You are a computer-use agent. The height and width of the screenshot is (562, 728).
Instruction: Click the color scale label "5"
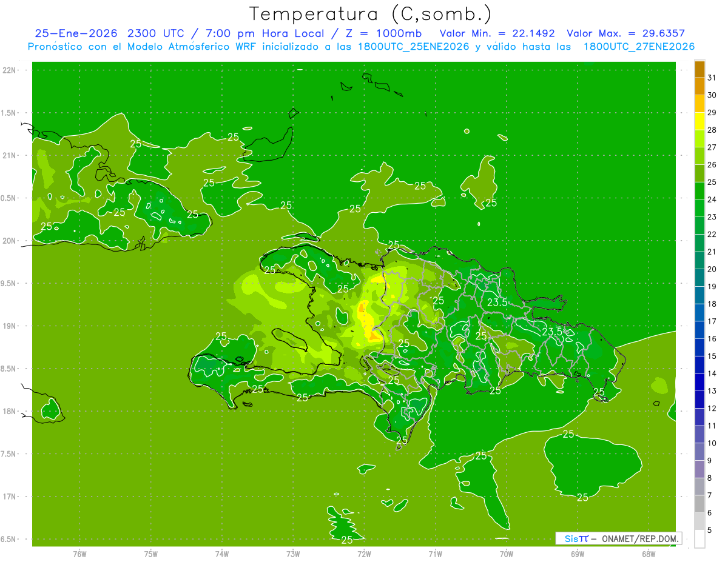(709, 530)
